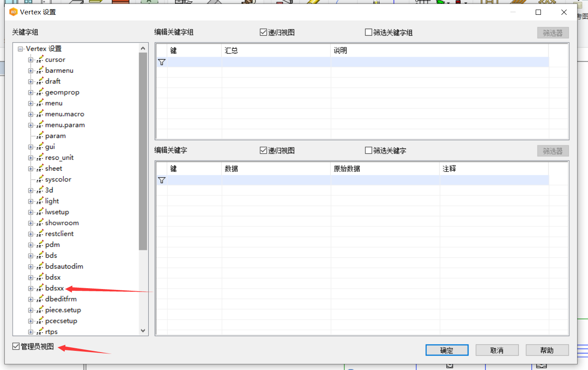Click the pdm keyword group icon
The height and width of the screenshot is (370, 588).
coord(40,245)
